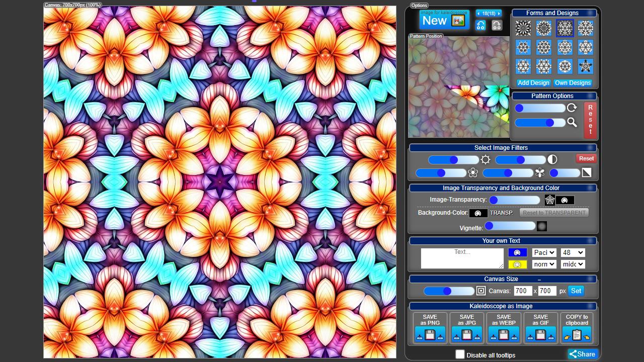This screenshot has height=362, width=644.
Task: Reset the image filters
Action: click(x=586, y=158)
